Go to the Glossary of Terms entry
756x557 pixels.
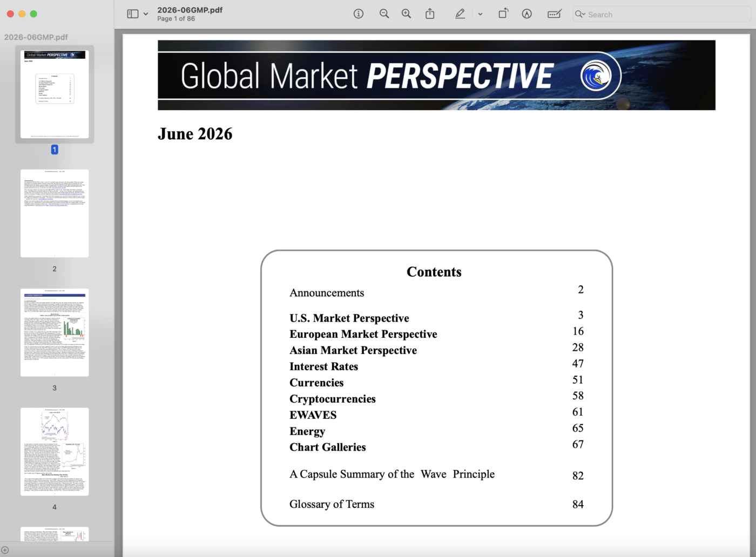332,504
